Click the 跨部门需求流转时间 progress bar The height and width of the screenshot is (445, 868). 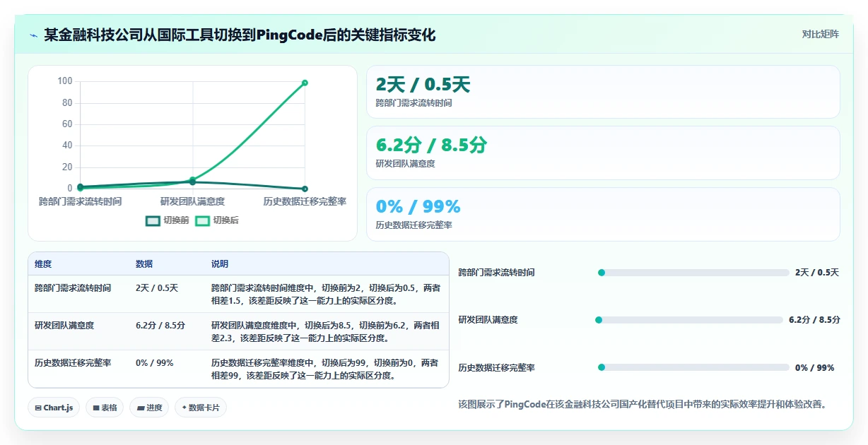(693, 273)
